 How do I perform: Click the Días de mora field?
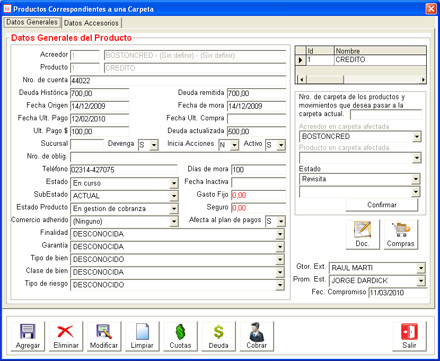coord(259,170)
